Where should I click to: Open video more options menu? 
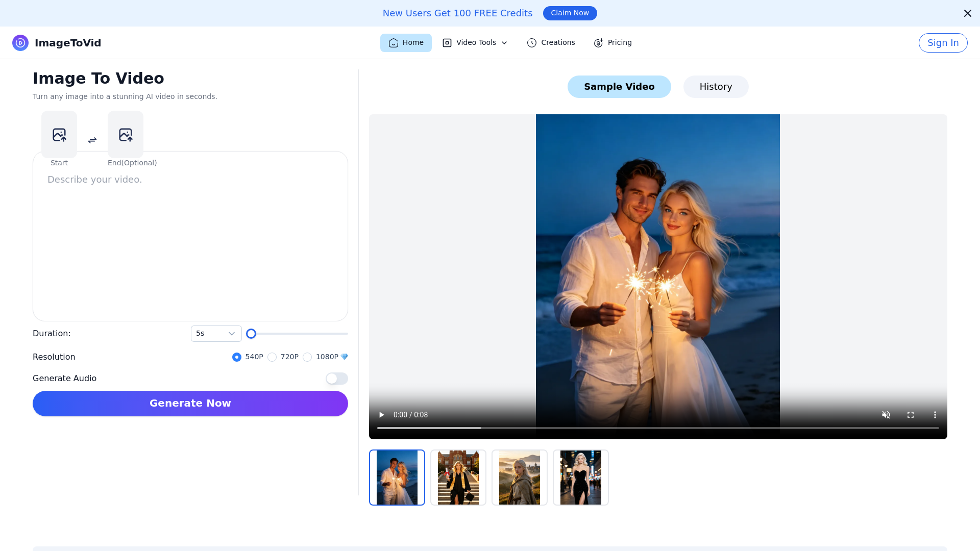tap(935, 415)
